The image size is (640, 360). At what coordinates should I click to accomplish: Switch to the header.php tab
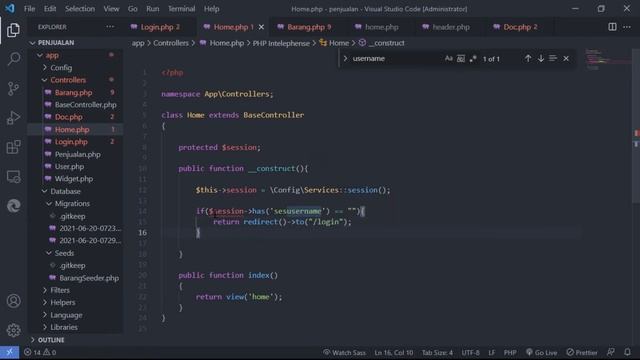tap(451, 27)
